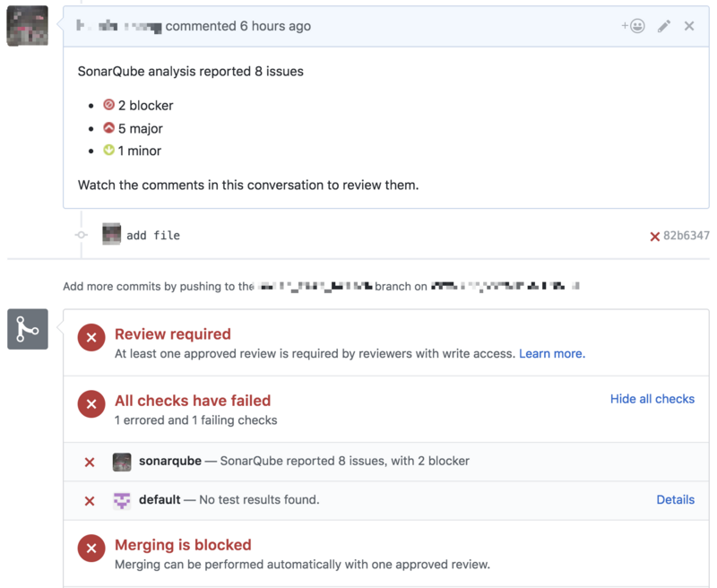Open commit hash 82b6347
The image size is (717, 588).
click(686, 236)
